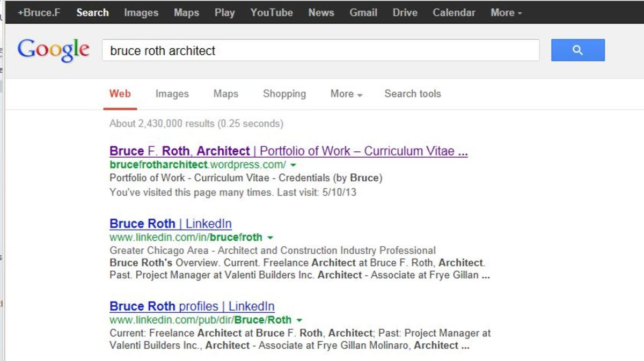
Task: Expand arrow next to linkedin.com/in/brucefroth URL
Action: tap(270, 238)
